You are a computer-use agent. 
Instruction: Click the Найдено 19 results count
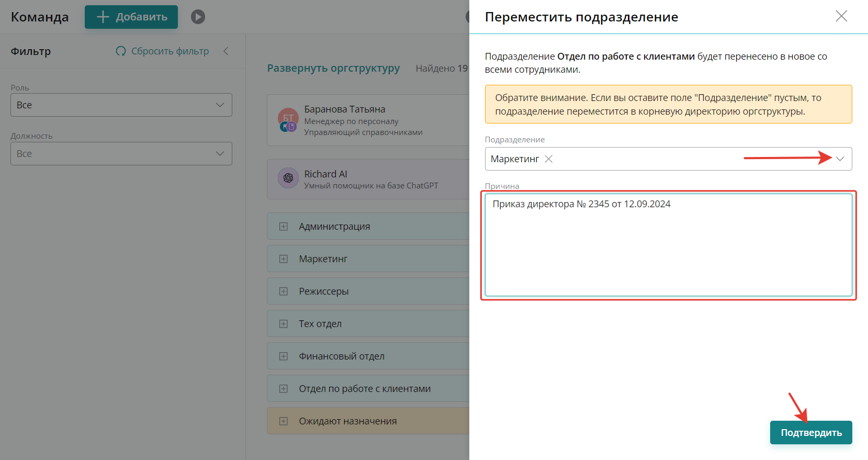tap(442, 69)
